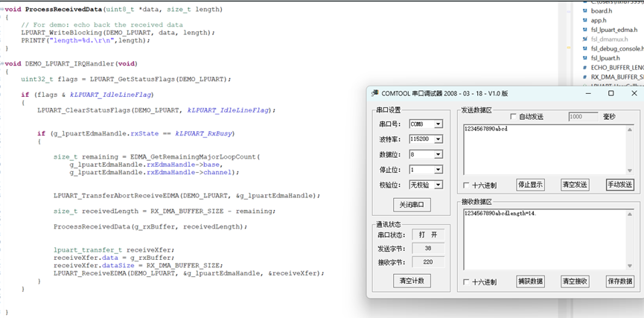Click PRINTF in the code editor
Screen dimensions: 644x318
(34, 40)
